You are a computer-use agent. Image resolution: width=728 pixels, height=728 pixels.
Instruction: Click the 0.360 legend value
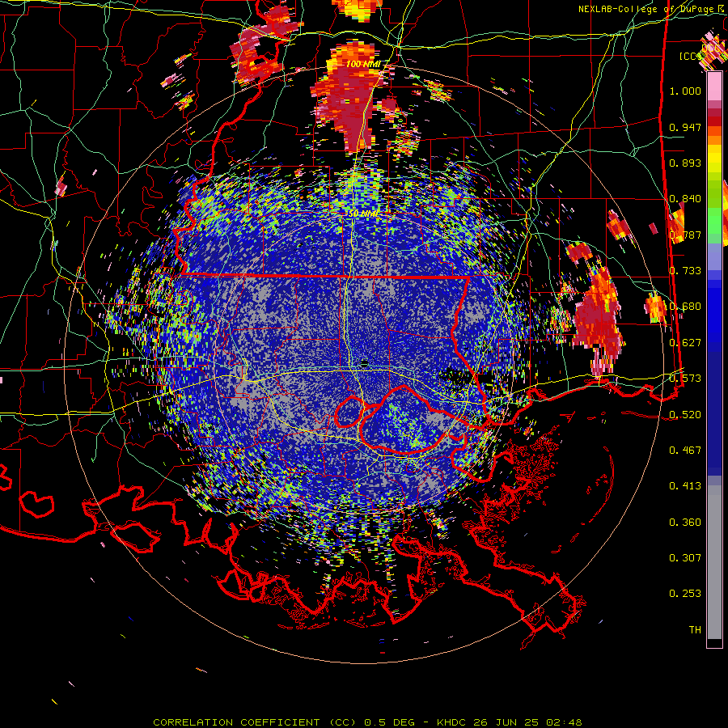[685, 523]
